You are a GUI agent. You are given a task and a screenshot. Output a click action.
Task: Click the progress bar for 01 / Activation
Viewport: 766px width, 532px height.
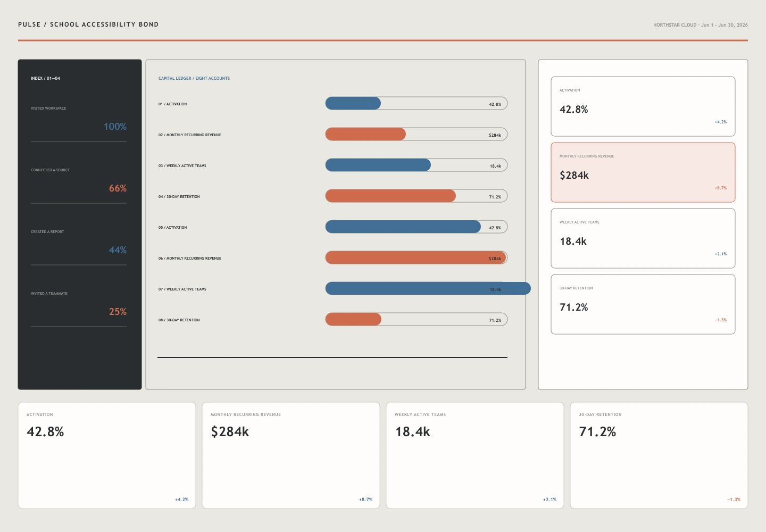pos(417,103)
